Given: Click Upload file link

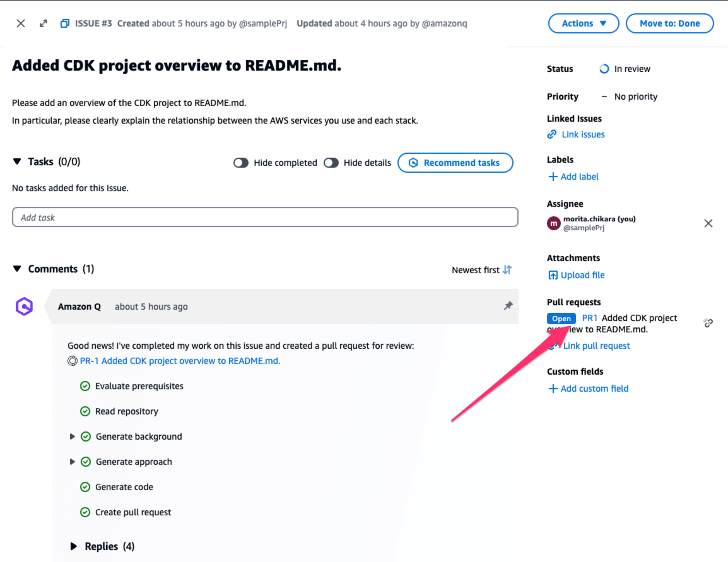Looking at the screenshot, I should [x=582, y=275].
